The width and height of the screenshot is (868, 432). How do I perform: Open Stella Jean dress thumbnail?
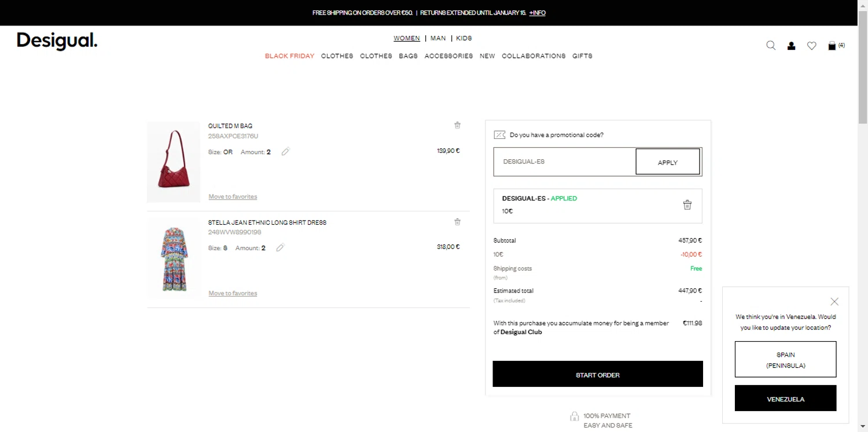174,259
